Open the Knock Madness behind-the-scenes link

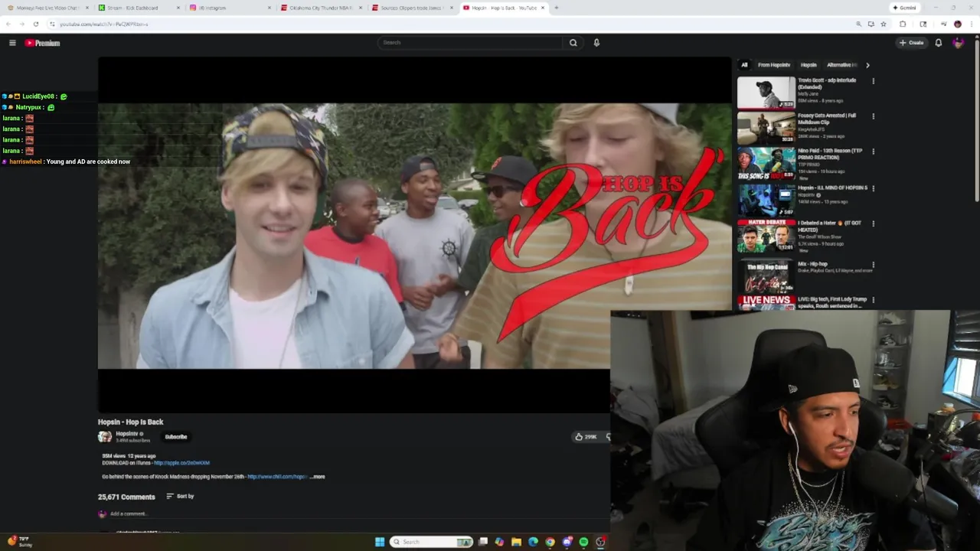pyautogui.click(x=277, y=477)
